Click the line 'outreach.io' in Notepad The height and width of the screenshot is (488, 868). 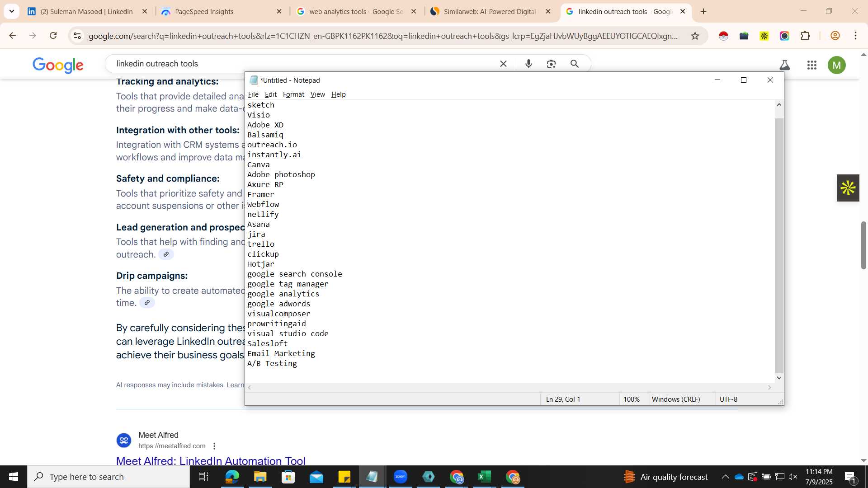[272, 145]
